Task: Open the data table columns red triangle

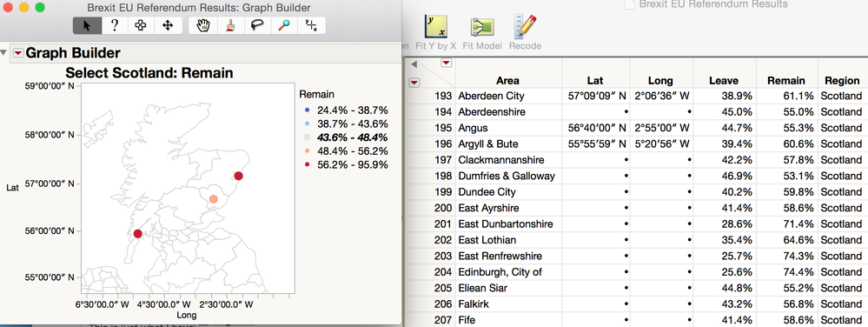Action: (447, 63)
